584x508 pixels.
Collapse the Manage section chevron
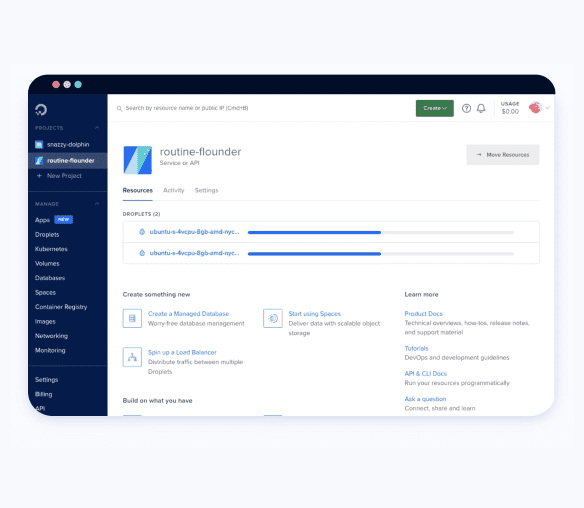coord(97,204)
